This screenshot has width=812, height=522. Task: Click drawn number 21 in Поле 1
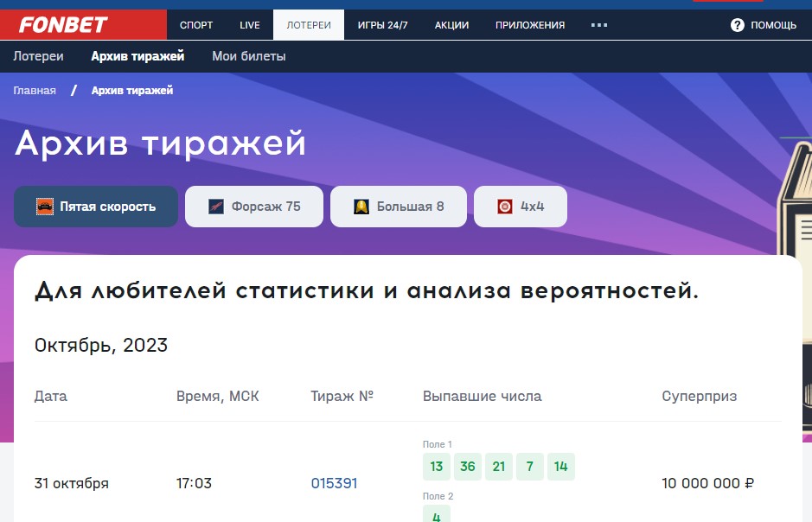pyautogui.click(x=499, y=467)
